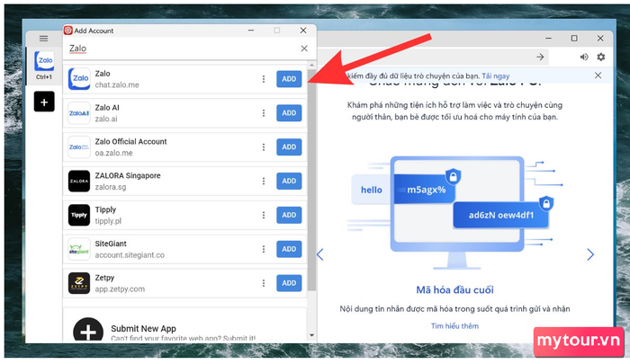Click the zalora.sg URL text
This screenshot has width=630, height=364.
[x=111, y=187]
